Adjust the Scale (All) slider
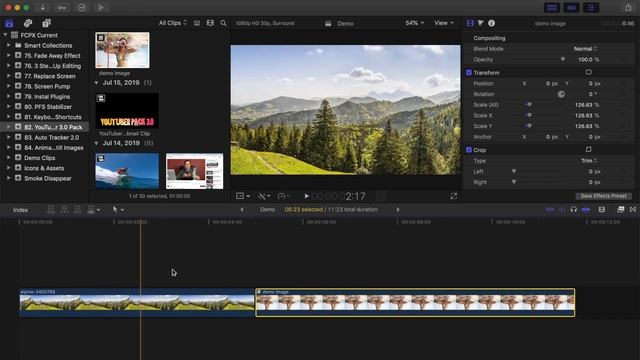 [x=529, y=104]
